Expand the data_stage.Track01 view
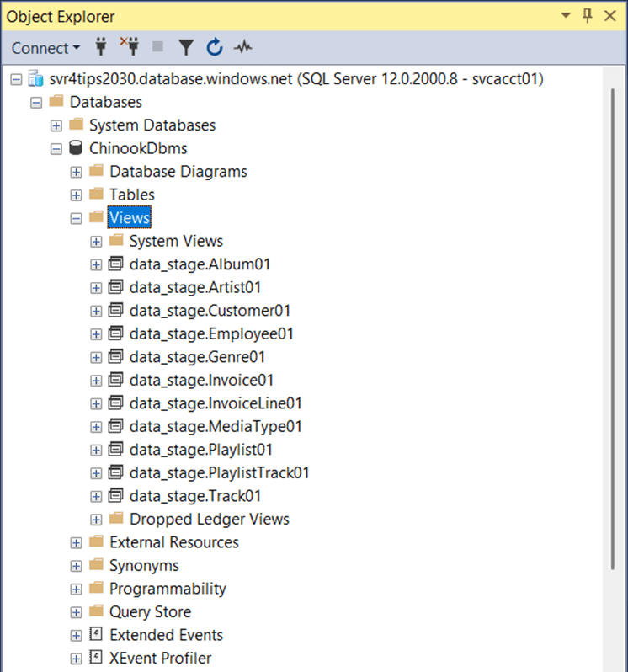 pos(96,496)
